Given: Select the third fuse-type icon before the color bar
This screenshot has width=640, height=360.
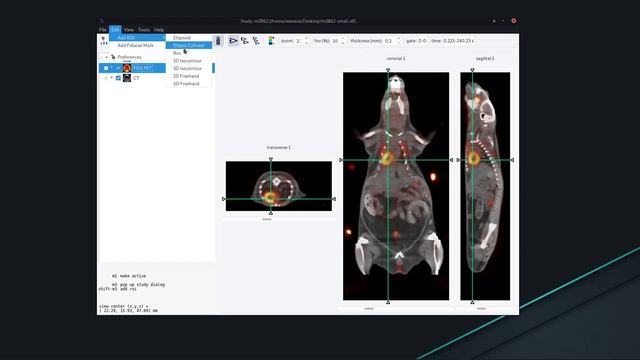Looking at the screenshot, I should (256, 41).
